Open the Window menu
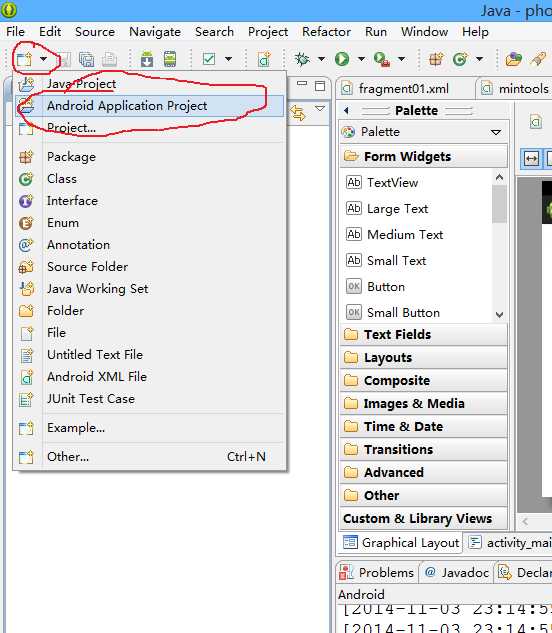552x633 pixels. (424, 31)
